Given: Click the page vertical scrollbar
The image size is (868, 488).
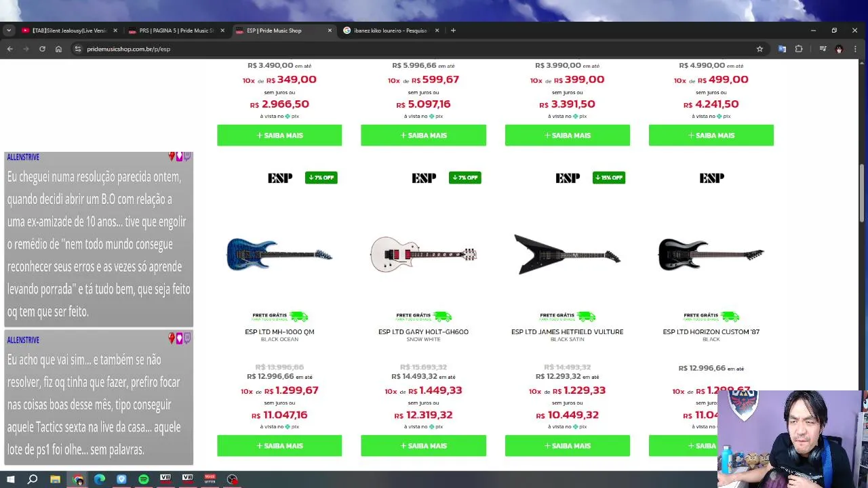Looking at the screenshot, I should (863, 264).
